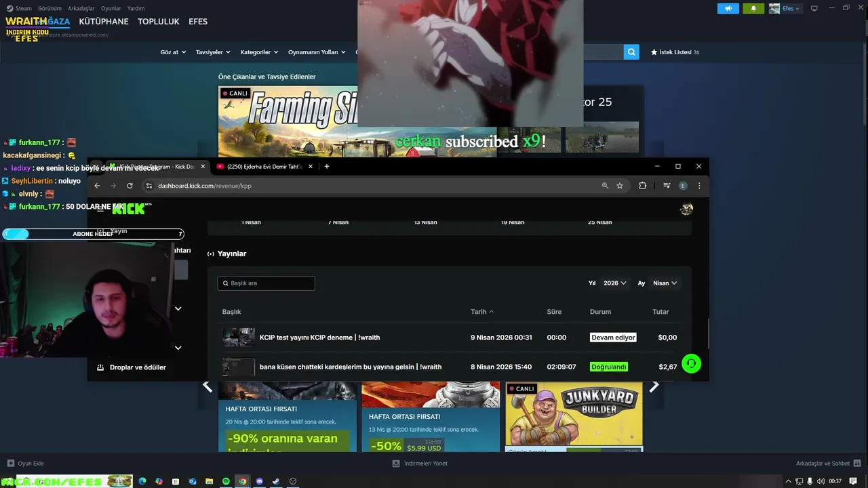Open Steam Görünüm menu
868x488 pixels.
(50, 9)
